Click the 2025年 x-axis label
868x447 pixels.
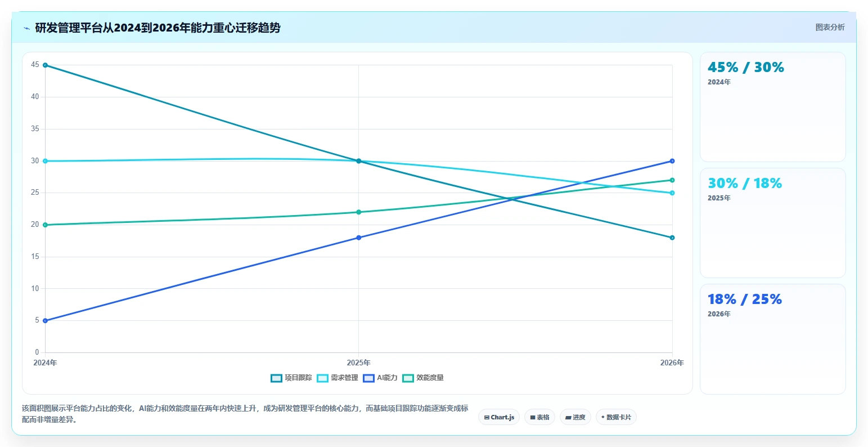(359, 363)
